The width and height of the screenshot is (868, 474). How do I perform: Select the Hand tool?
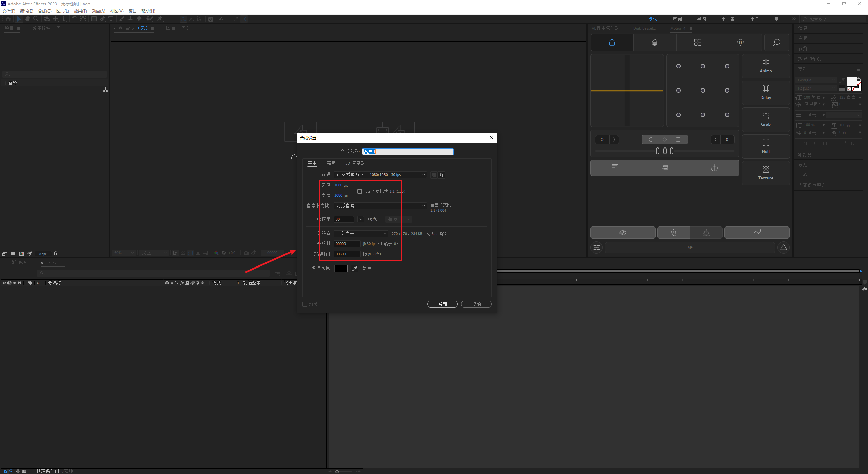click(27, 19)
